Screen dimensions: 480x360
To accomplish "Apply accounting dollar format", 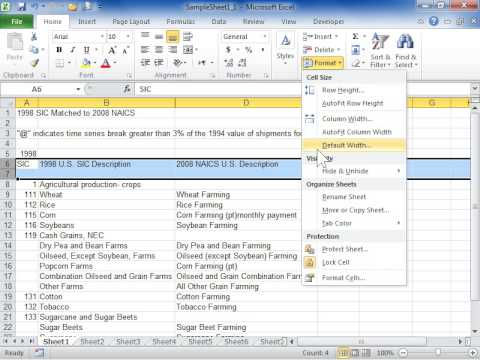I will pyautogui.click(x=228, y=50).
